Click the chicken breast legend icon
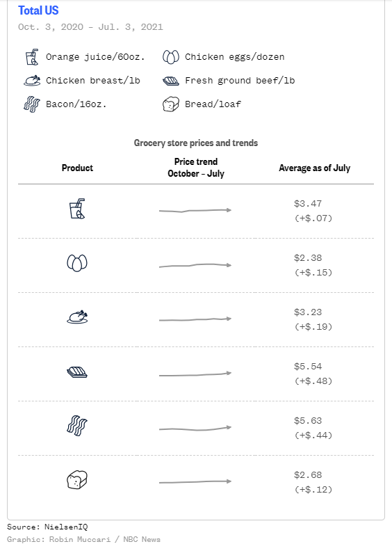 click(x=32, y=81)
